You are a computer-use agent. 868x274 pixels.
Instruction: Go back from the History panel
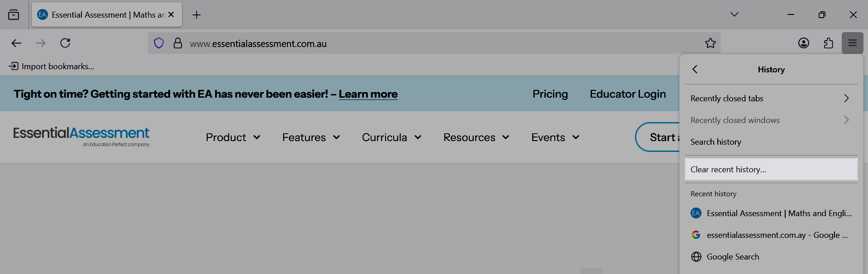[x=695, y=69]
